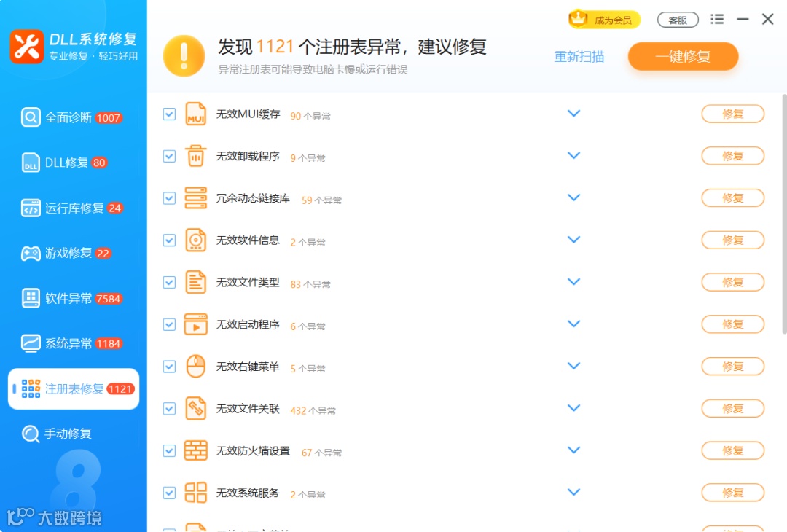Switch to the 运行库修复 tab

[74, 208]
